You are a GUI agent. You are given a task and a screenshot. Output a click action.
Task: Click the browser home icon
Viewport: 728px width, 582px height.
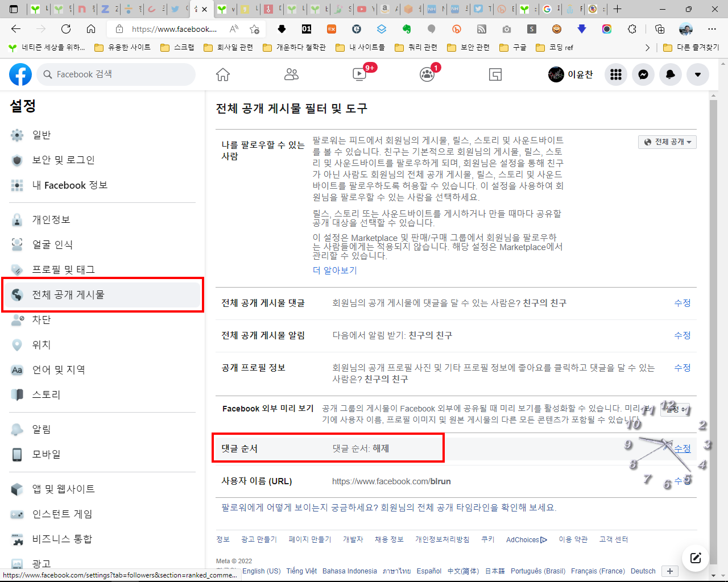(x=91, y=29)
